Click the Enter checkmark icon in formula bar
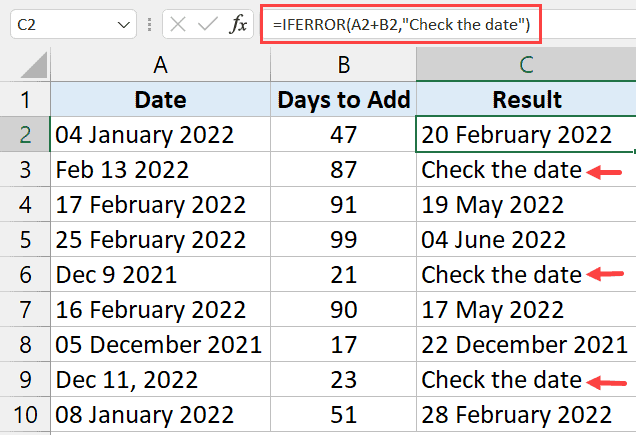Viewport: 636px width, 435px height. point(208,25)
